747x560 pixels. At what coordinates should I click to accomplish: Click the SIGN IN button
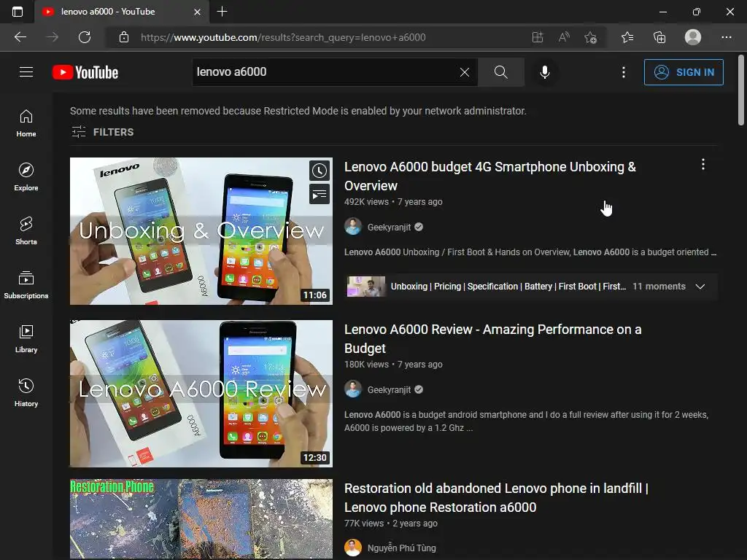coord(684,72)
